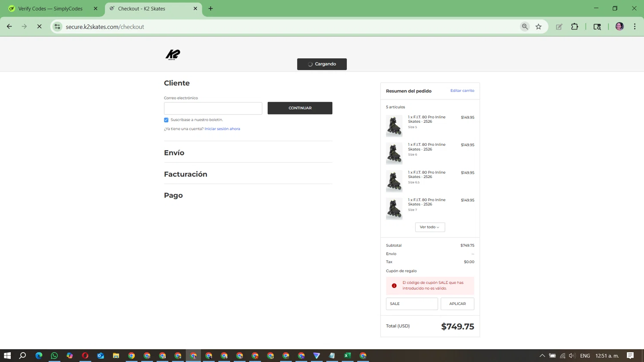The image size is (644, 362).
Task: Open the Iniciar sesión ahora link
Action: [222, 129]
